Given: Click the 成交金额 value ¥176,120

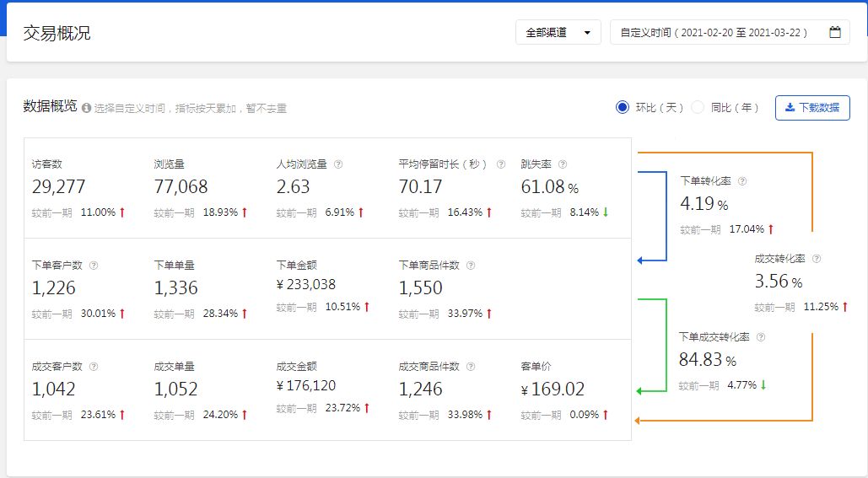Looking at the screenshot, I should tap(306, 385).
